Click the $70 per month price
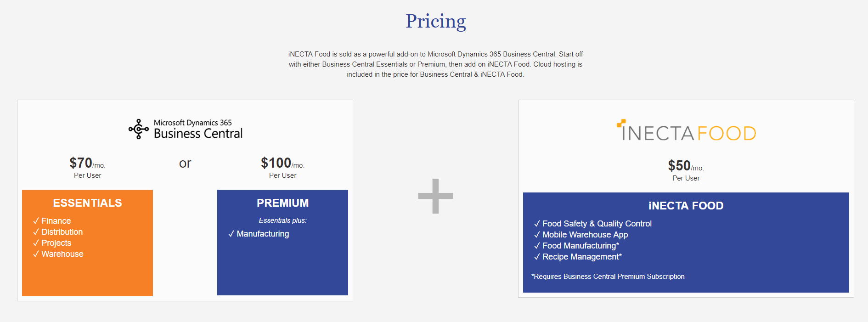 pos(87,163)
